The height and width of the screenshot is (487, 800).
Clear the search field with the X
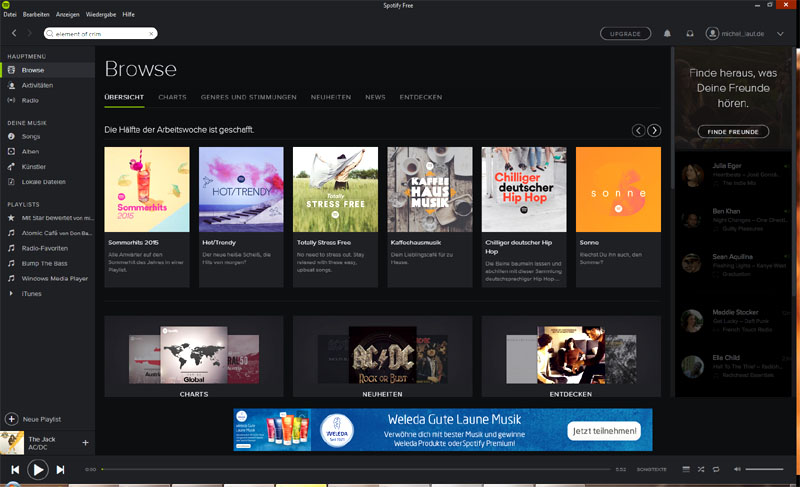tap(151, 34)
